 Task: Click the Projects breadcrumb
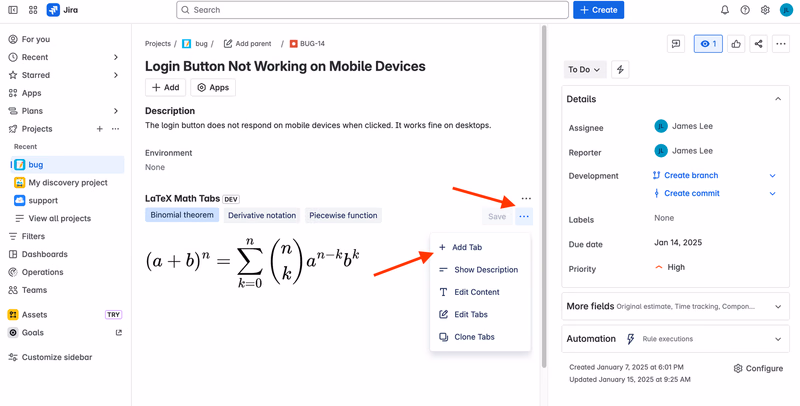pos(158,44)
